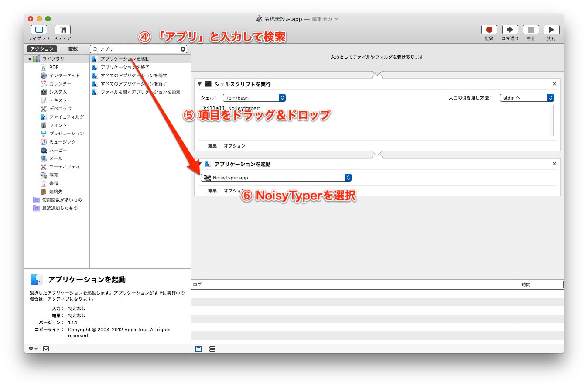Minimize the window with the yellow button

39,19
